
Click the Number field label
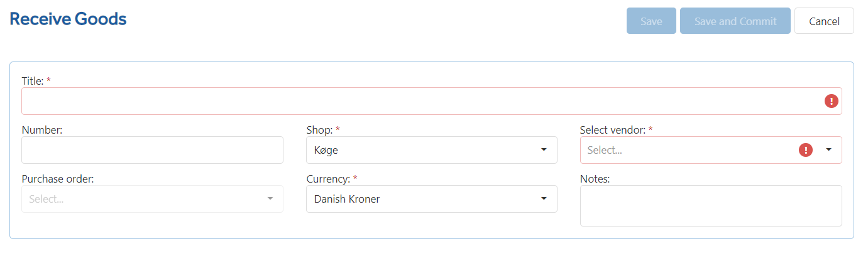pos(41,130)
